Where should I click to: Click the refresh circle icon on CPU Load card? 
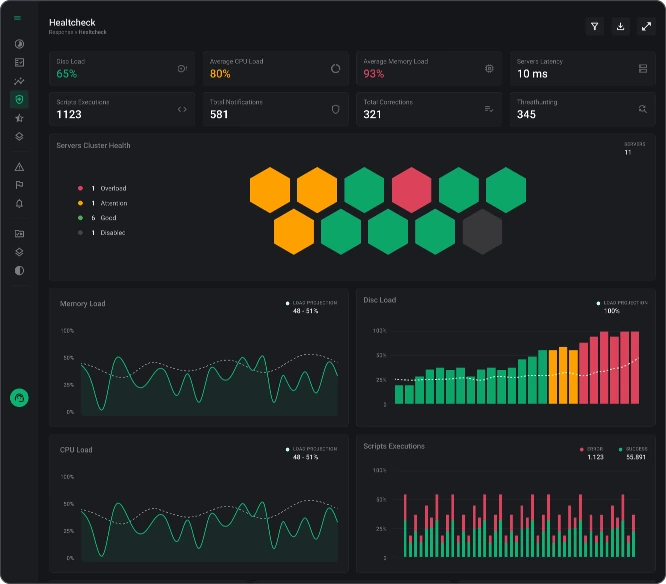(x=336, y=68)
